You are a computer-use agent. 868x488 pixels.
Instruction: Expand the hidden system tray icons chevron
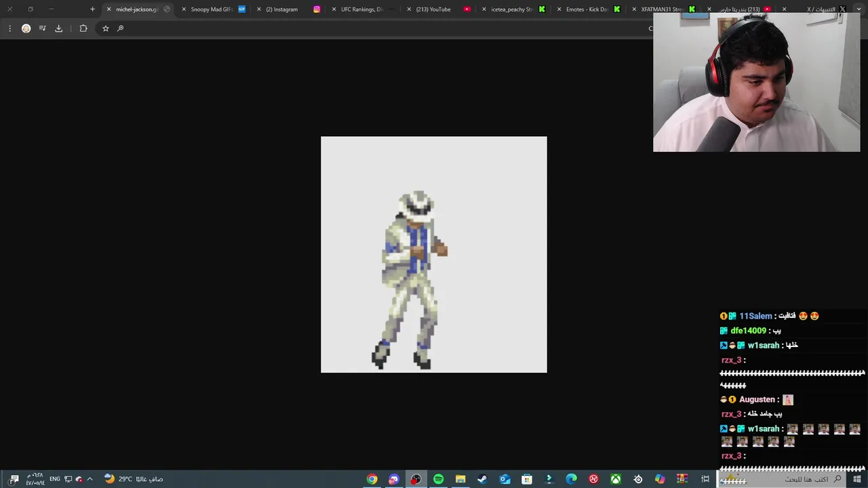pos(90,479)
